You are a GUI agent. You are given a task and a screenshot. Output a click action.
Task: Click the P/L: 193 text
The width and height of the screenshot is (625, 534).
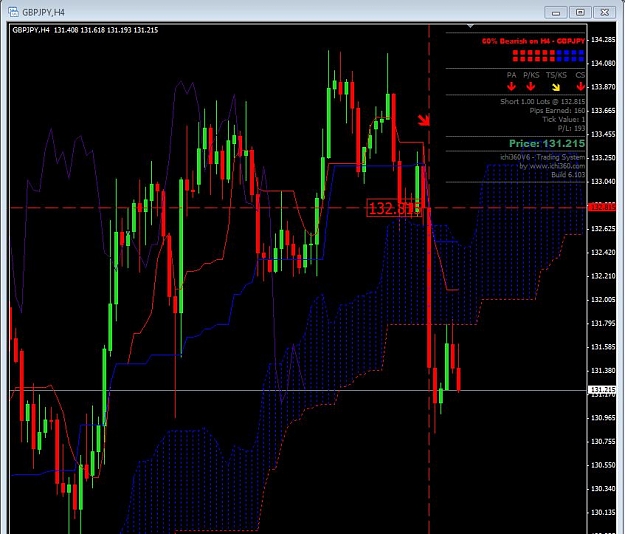tap(571, 128)
